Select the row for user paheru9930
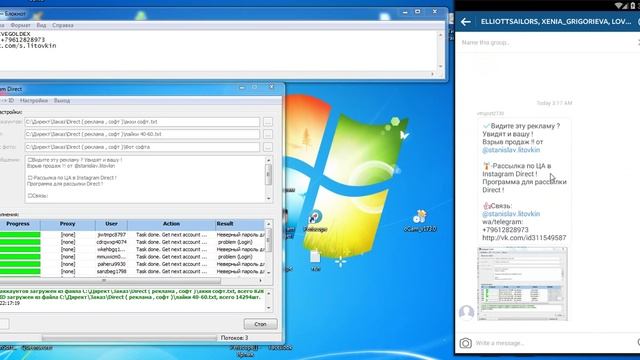 coord(132,264)
